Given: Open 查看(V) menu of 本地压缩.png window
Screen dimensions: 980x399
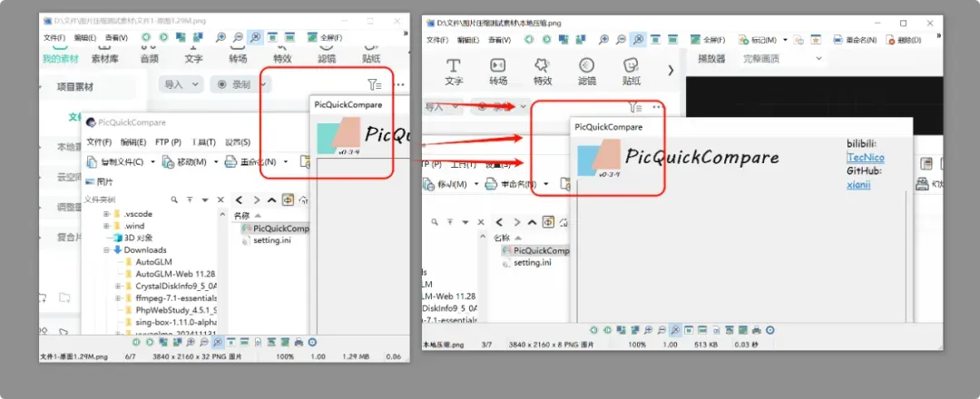Looking at the screenshot, I should coord(499,39).
